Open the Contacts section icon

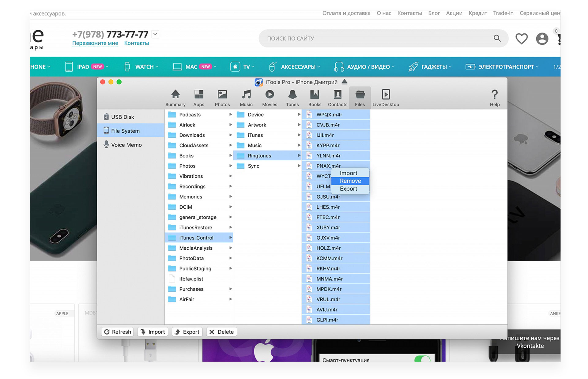[x=337, y=98]
